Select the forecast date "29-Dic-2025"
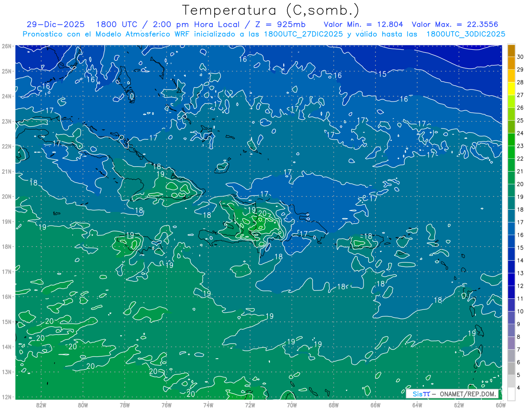The image size is (532, 411). 55,24
